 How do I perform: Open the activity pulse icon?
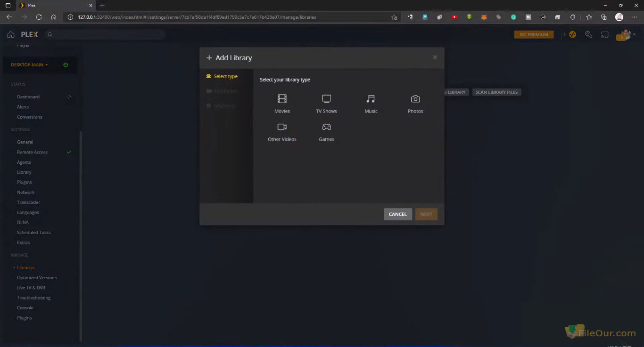[x=572, y=34]
